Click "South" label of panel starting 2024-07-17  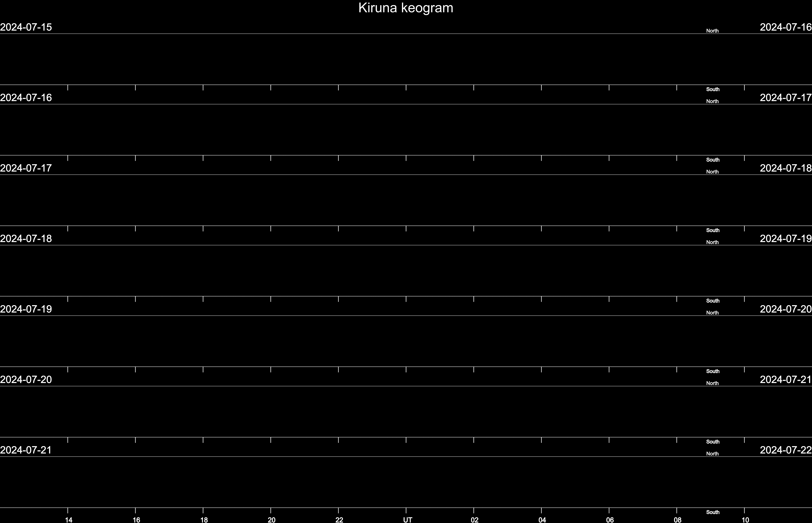(713, 230)
